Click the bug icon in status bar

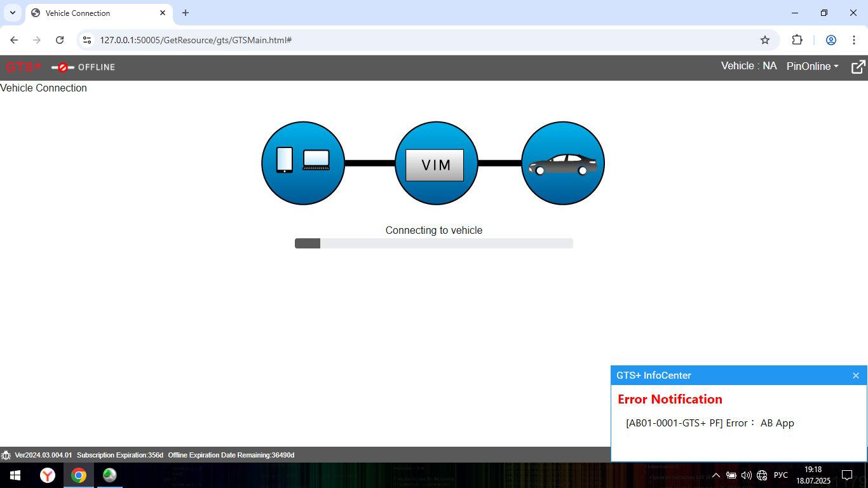coord(6,455)
